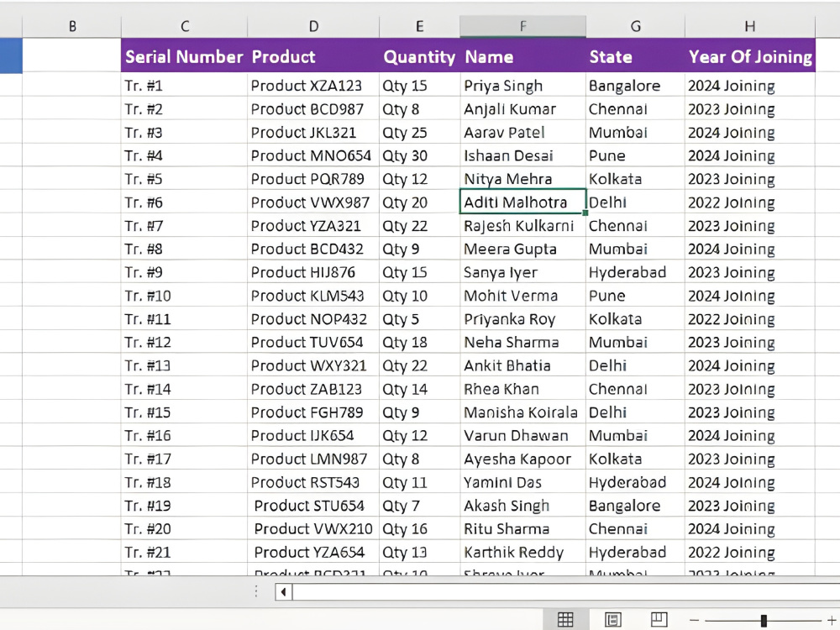
Task: Select the cell Anjali Kumar
Action: (522, 108)
